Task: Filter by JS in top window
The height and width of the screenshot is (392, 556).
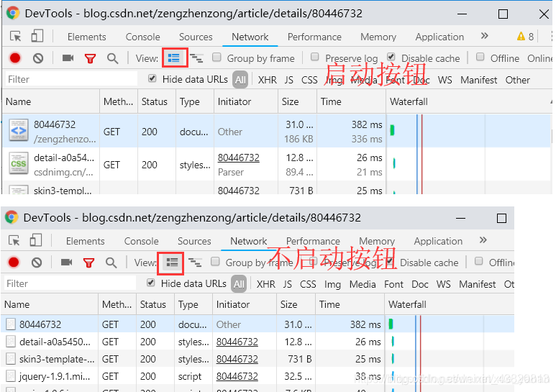Action: pyautogui.click(x=288, y=80)
